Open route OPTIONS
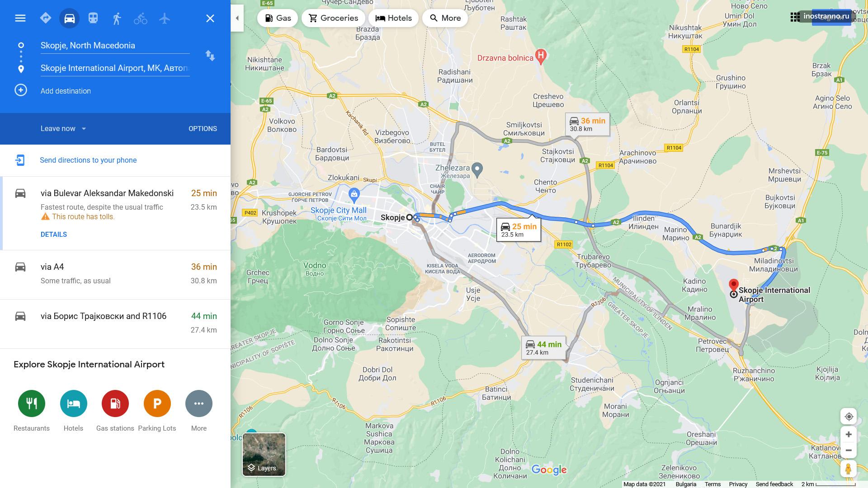This screenshot has height=488, width=868. tap(203, 129)
